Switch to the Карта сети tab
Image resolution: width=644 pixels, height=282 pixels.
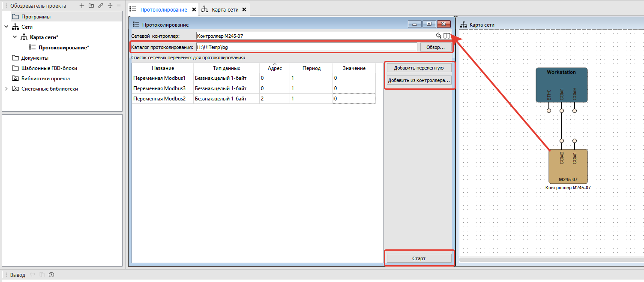click(x=225, y=9)
